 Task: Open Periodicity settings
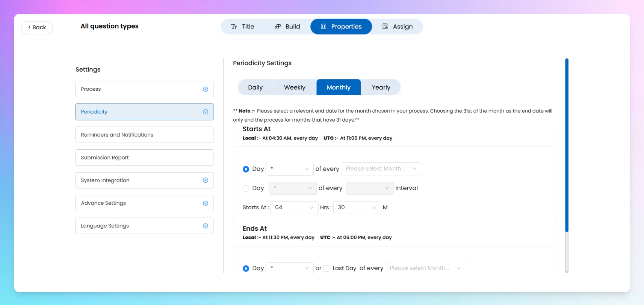(x=144, y=112)
